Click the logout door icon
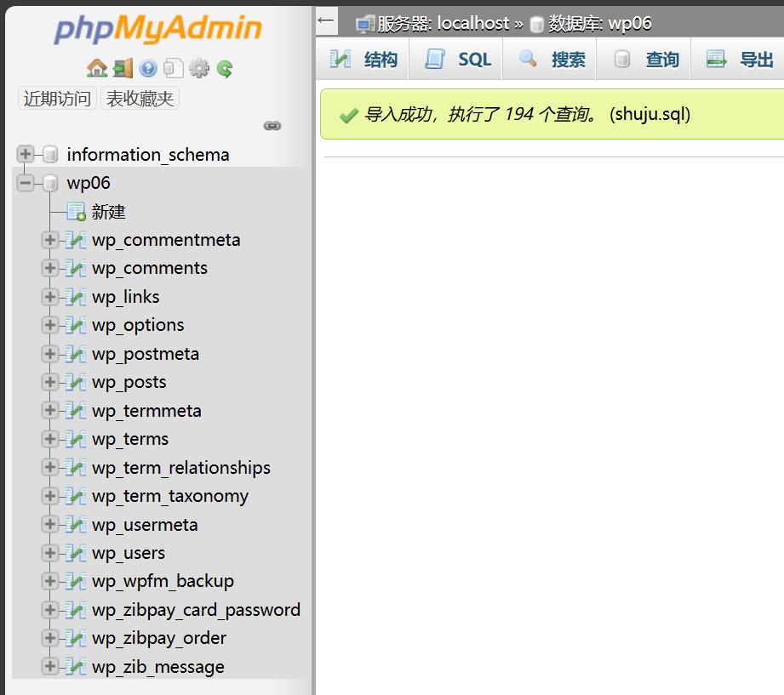The width and height of the screenshot is (784, 695). coord(123,69)
